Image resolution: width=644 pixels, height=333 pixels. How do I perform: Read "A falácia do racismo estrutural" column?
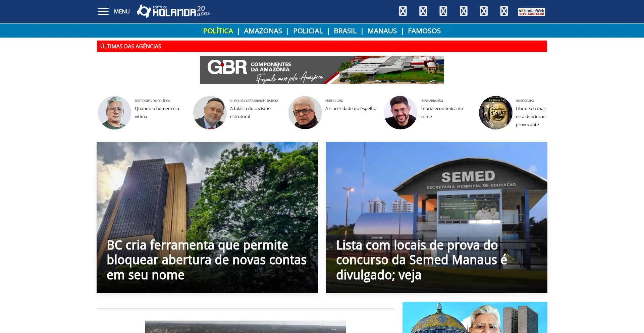click(250, 112)
